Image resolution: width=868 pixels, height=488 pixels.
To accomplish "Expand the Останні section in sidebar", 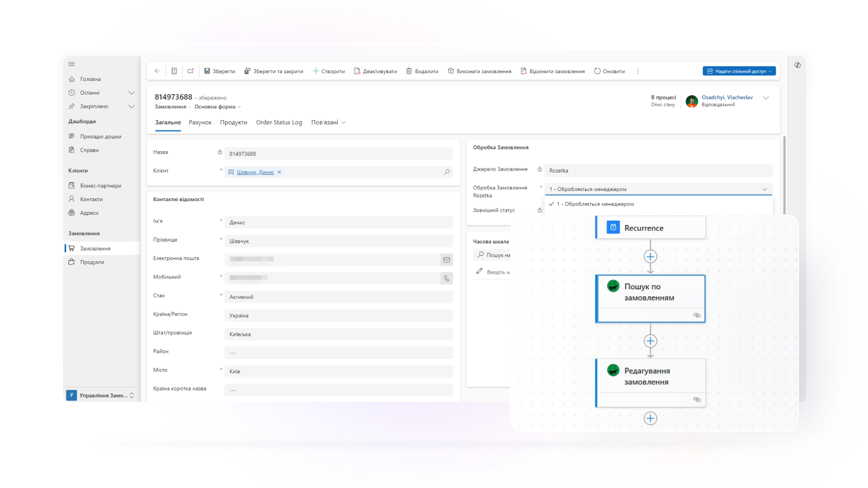I will pyautogui.click(x=131, y=93).
